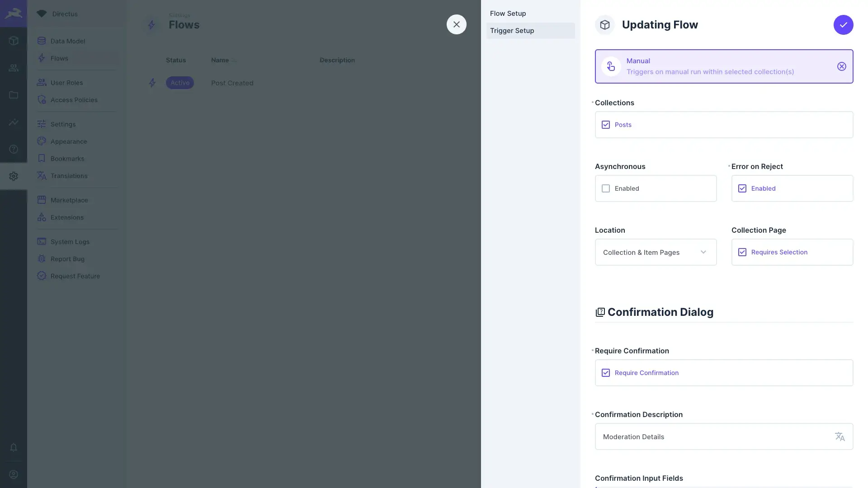
Task: Open the user profile icon at bottom
Action: coord(14,474)
